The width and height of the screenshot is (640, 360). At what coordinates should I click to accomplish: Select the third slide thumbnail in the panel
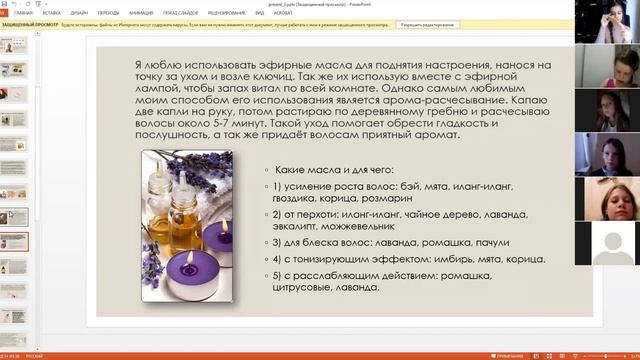coord(13,94)
